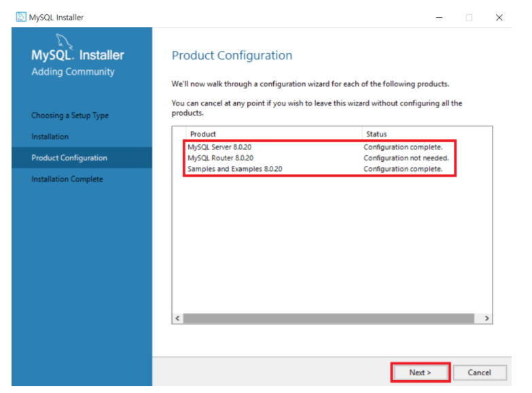The width and height of the screenshot is (532, 393).
Task: Click the Next button
Action: click(420, 373)
